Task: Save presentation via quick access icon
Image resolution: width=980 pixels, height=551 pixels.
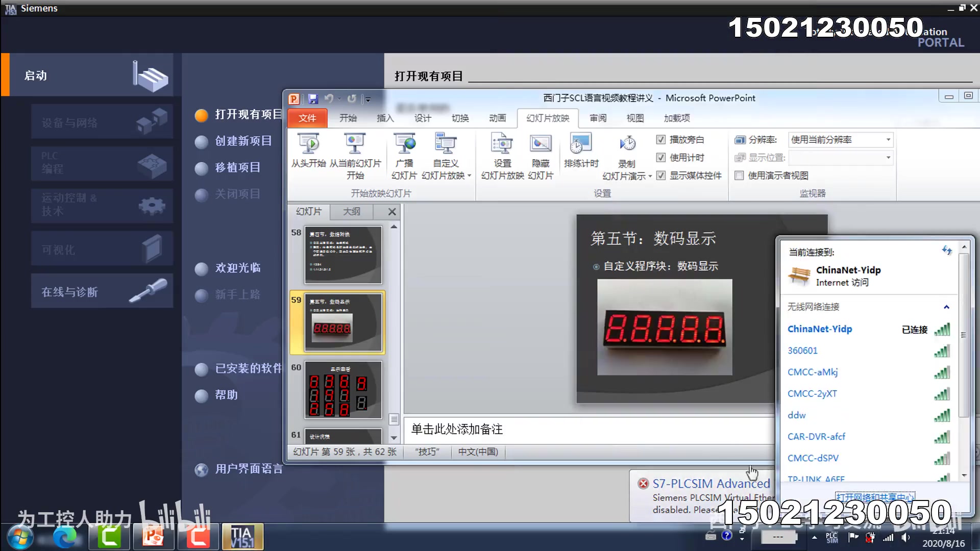Action: click(x=313, y=98)
